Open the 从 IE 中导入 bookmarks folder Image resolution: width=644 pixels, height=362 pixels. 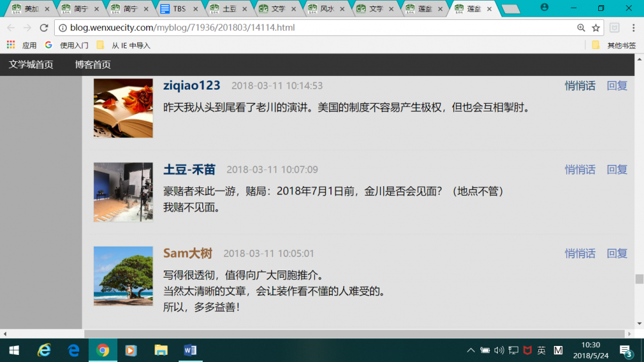[x=124, y=45]
